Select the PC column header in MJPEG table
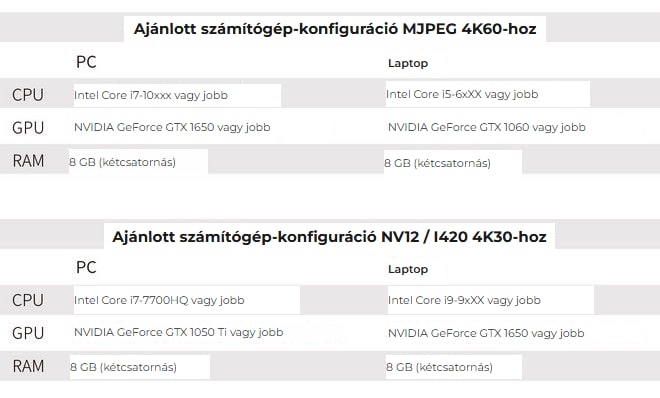This screenshot has width=660, height=398. 86,62
